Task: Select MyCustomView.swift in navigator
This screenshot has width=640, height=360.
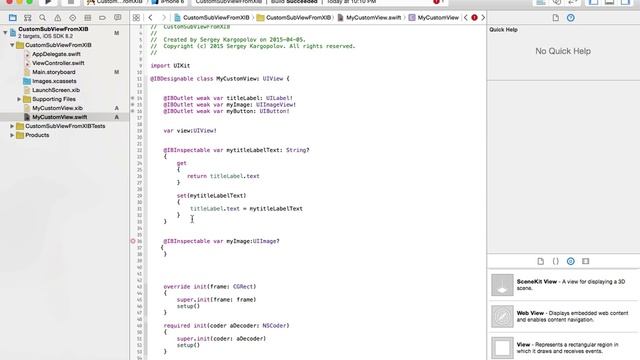Action: 64,117
